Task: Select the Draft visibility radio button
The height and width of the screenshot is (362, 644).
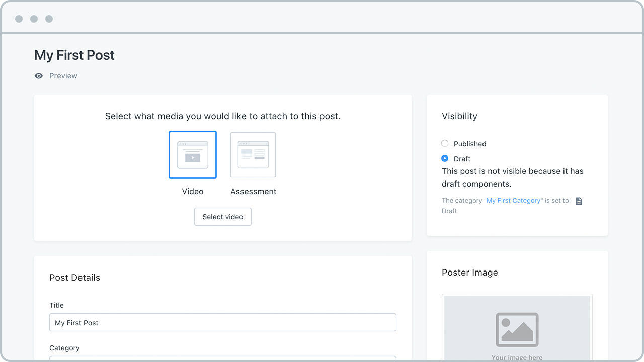Action: (445, 158)
